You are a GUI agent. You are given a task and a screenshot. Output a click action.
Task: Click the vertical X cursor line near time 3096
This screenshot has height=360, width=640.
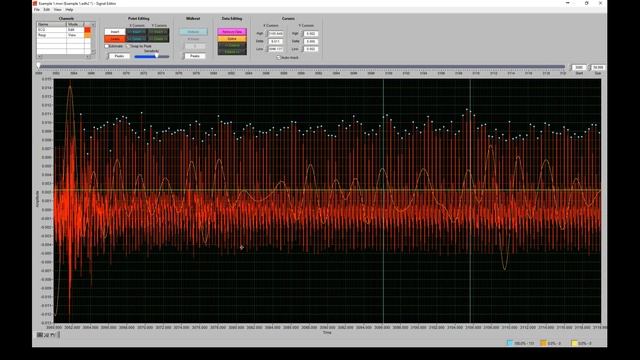click(383, 201)
